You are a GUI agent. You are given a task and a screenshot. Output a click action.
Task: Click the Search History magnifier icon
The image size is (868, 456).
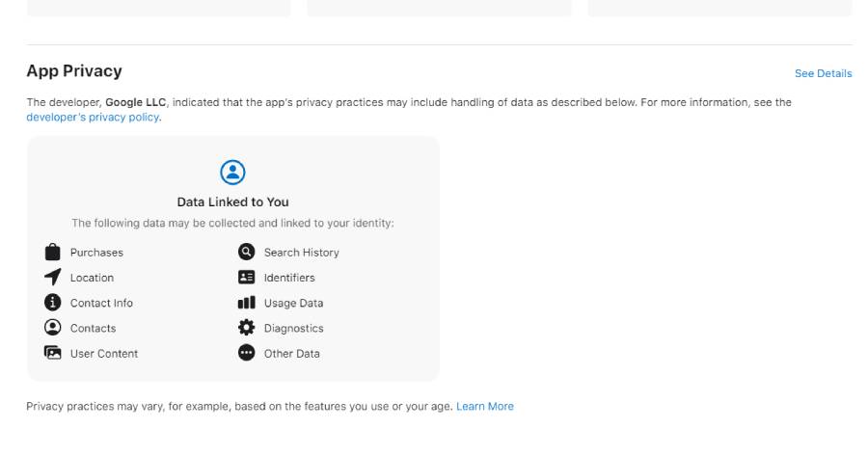point(246,253)
